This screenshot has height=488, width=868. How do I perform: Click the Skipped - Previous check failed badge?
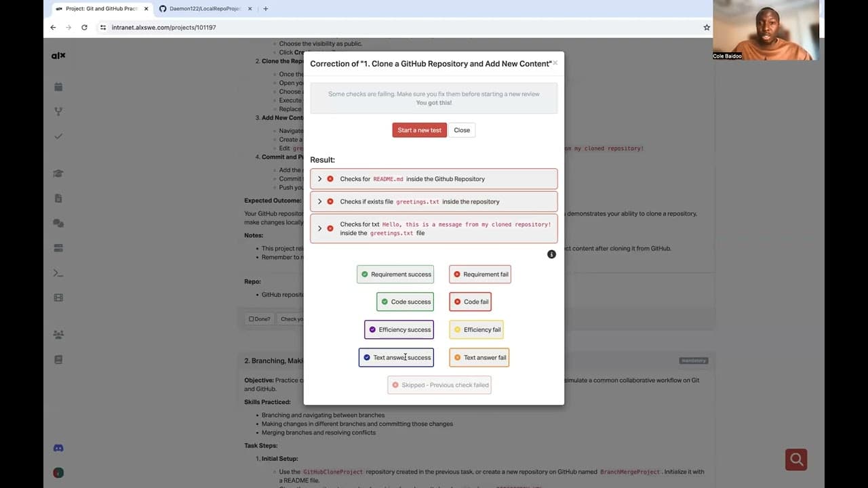coord(439,385)
